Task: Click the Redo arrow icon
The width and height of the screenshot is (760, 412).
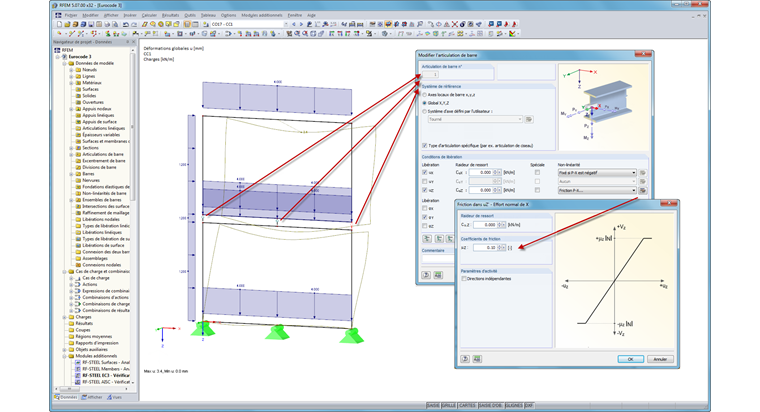Action: tap(134, 24)
